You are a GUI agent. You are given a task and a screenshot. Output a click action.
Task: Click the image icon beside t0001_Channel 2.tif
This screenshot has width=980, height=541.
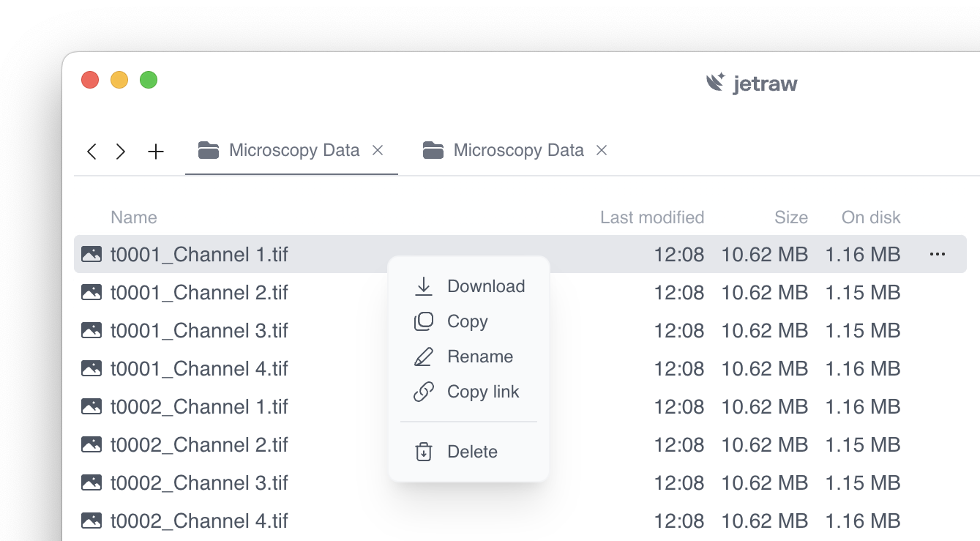(91, 292)
